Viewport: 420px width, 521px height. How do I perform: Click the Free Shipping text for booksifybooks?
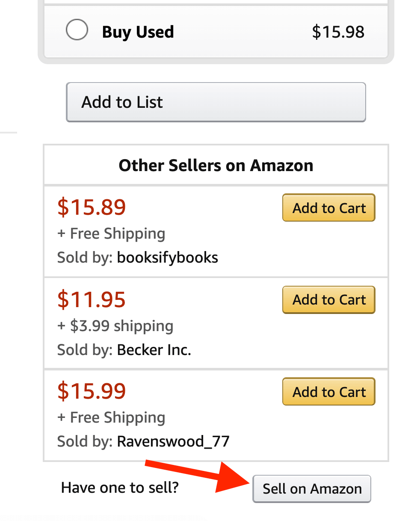tap(111, 234)
